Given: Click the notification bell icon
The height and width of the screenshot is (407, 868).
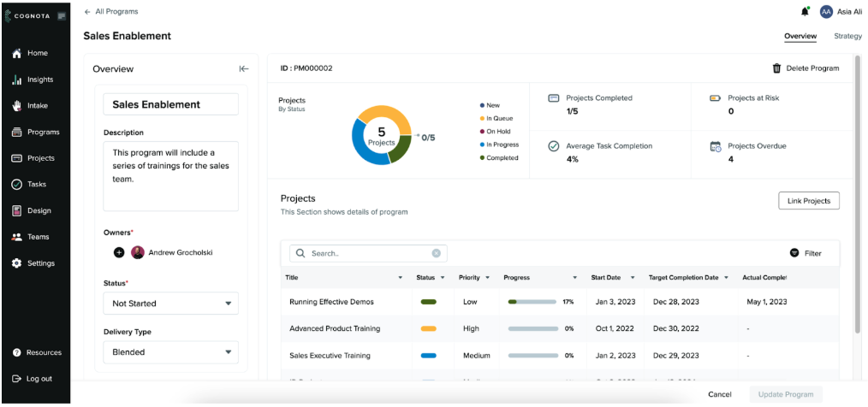Looking at the screenshot, I should [805, 12].
